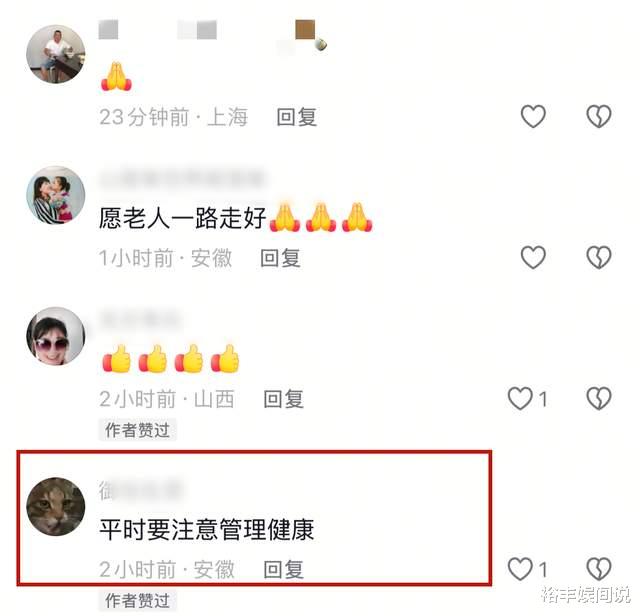Open the avatar of woman kissing child

pyautogui.click(x=56, y=195)
